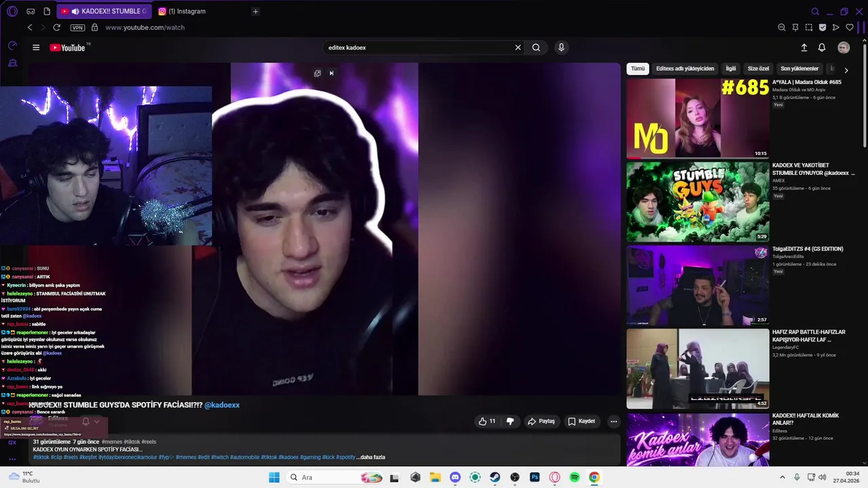Select the Son yüklenenler filter chip

point(800,68)
